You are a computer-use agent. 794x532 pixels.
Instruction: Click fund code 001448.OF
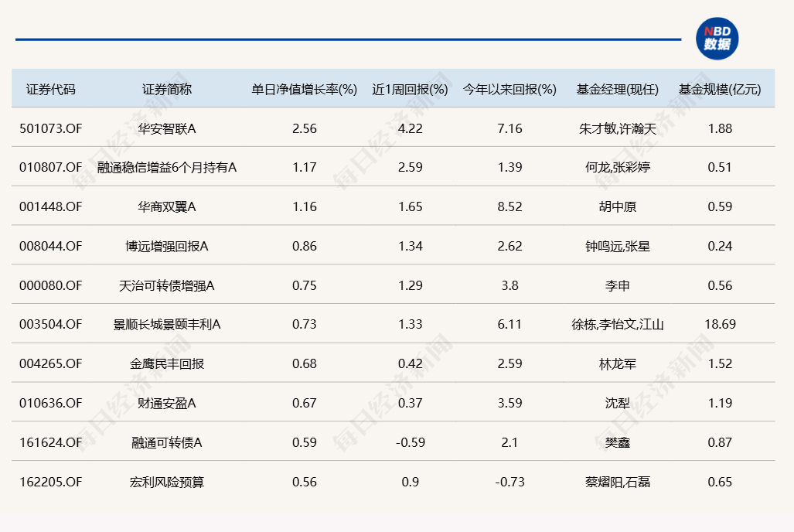coord(50,206)
